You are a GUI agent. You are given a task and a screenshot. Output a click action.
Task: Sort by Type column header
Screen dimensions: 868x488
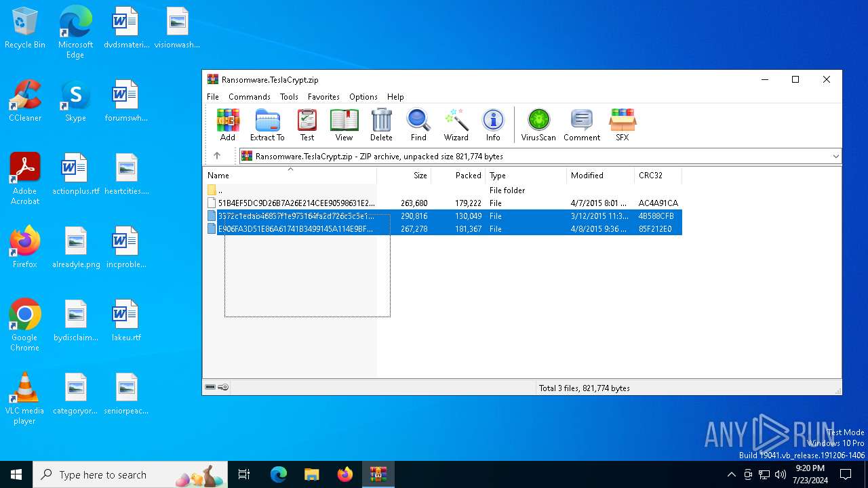tap(526, 176)
